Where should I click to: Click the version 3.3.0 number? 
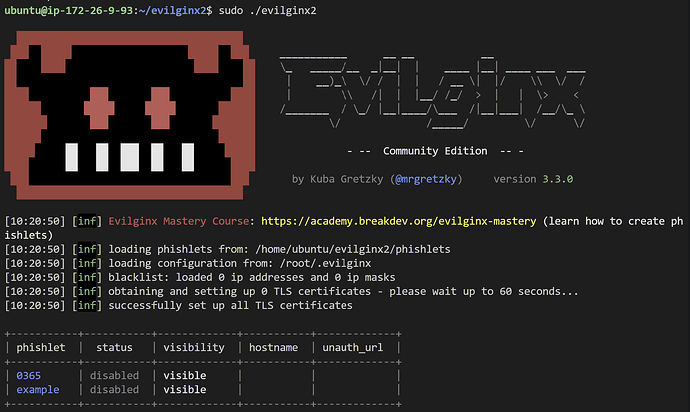click(x=558, y=179)
